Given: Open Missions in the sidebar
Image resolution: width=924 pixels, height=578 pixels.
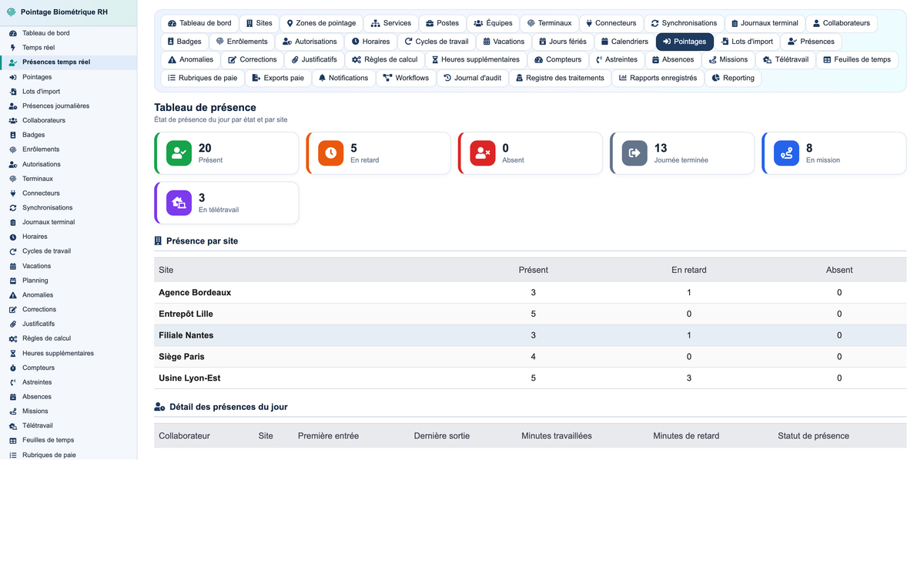Looking at the screenshot, I should click(x=69, y=412).
